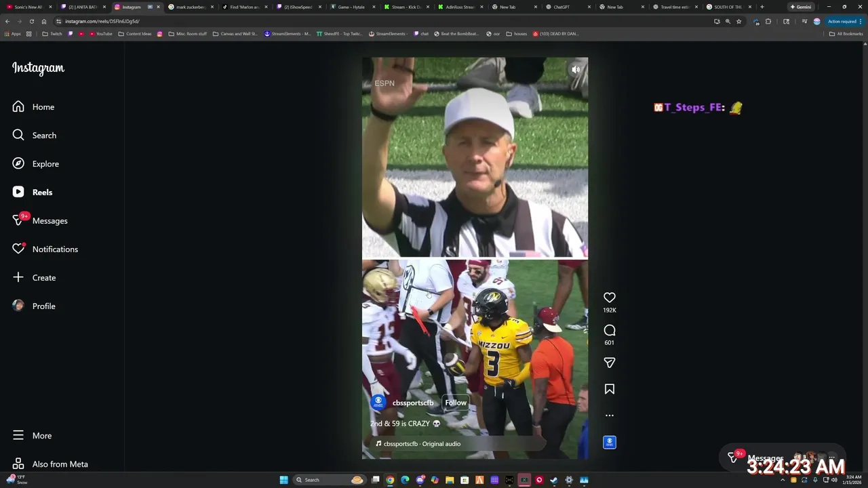Open Instagram Search in sidebar
868x488 pixels.
pyautogui.click(x=35, y=136)
